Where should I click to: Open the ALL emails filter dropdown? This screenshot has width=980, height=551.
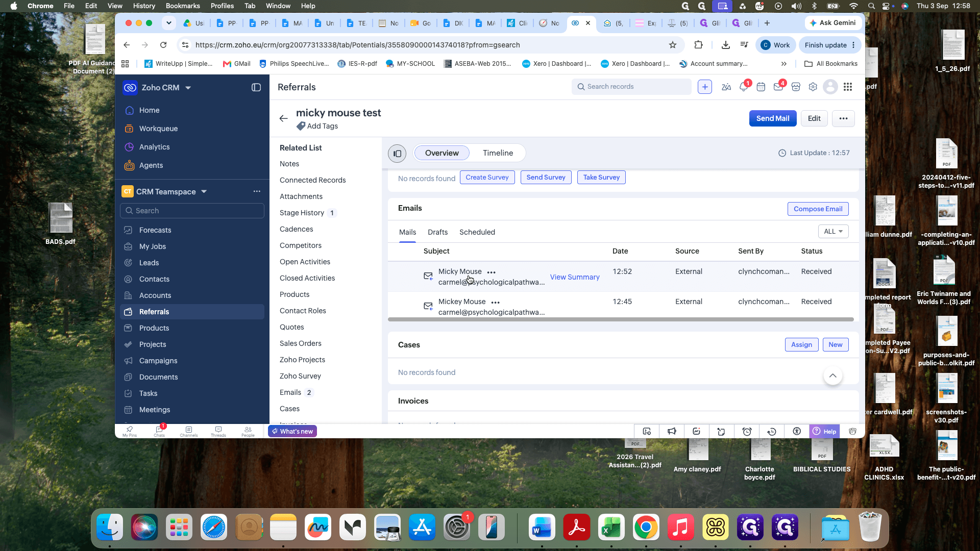(833, 232)
